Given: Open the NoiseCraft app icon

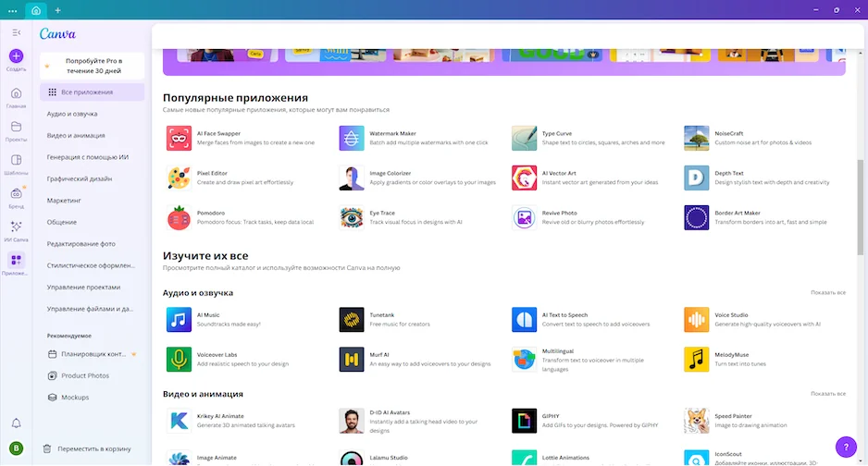Looking at the screenshot, I should click(x=697, y=138).
